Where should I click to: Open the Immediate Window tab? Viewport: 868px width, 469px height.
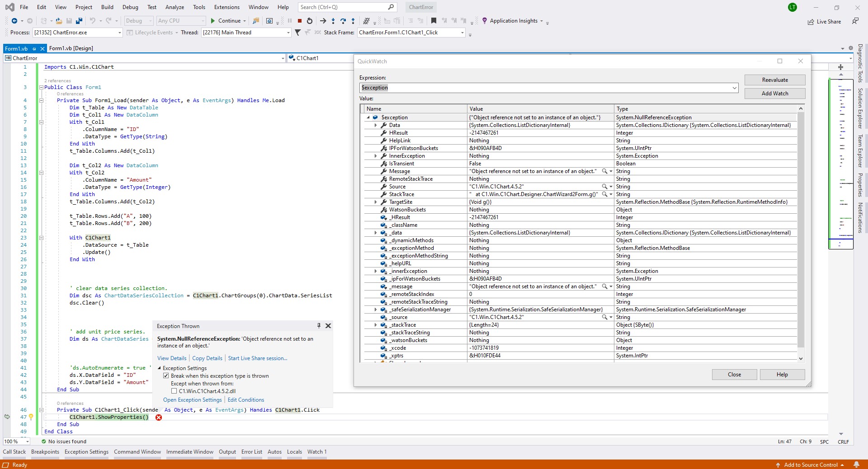(190, 452)
